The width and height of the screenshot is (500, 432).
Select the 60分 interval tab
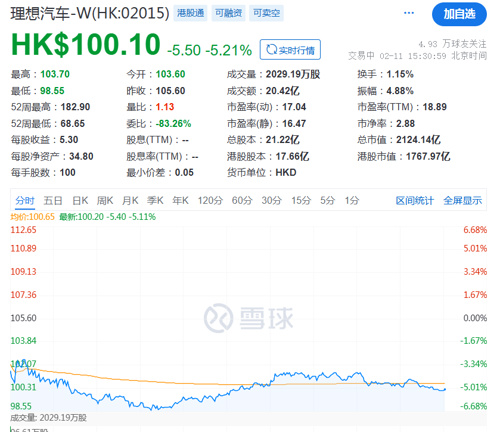point(242,201)
